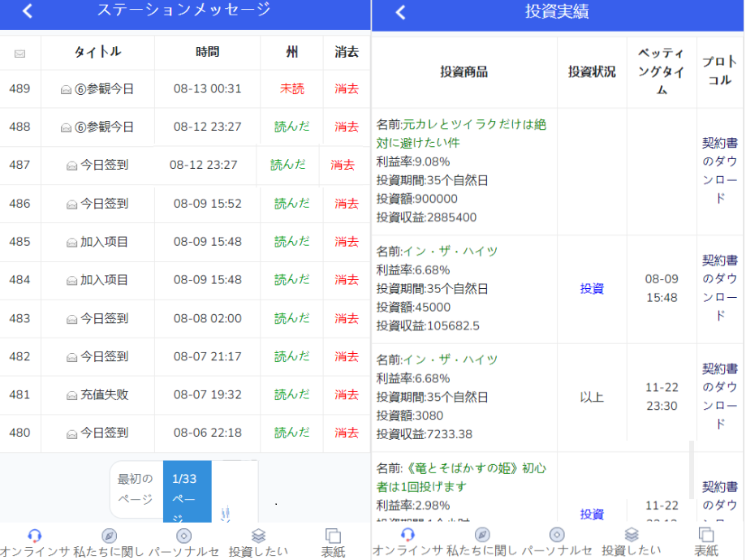Click time 08-07 19:32 of message 481
The image size is (746, 560).
[x=208, y=394]
